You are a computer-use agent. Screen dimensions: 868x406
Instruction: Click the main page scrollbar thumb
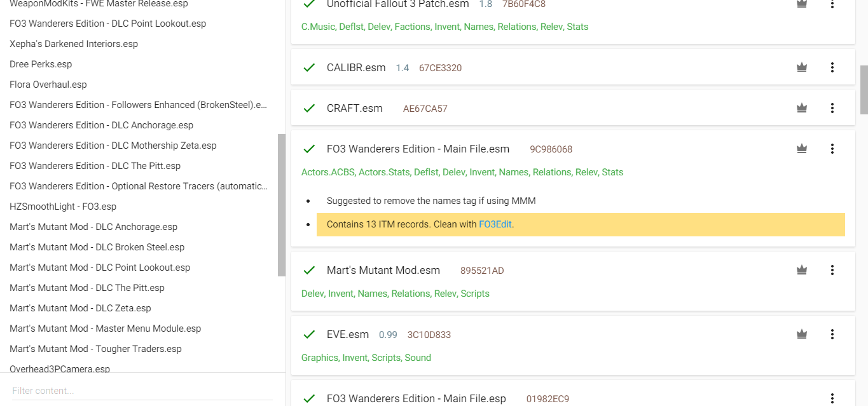point(864,89)
